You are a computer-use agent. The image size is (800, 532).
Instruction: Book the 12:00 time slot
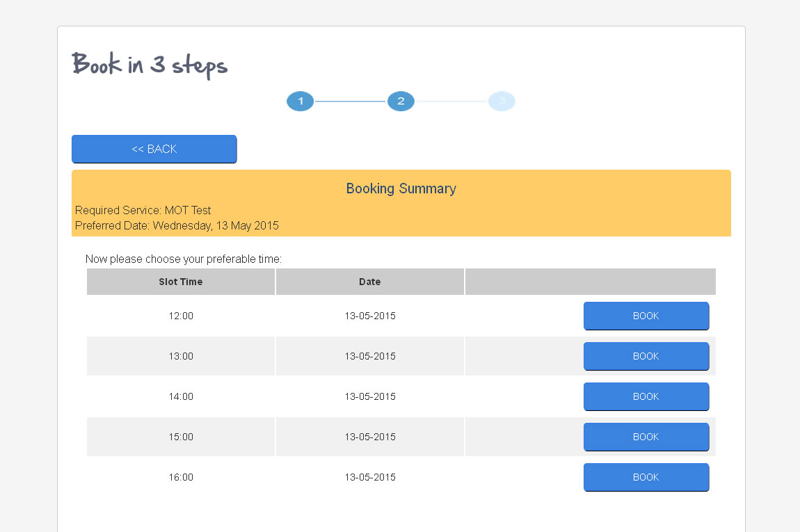click(646, 316)
